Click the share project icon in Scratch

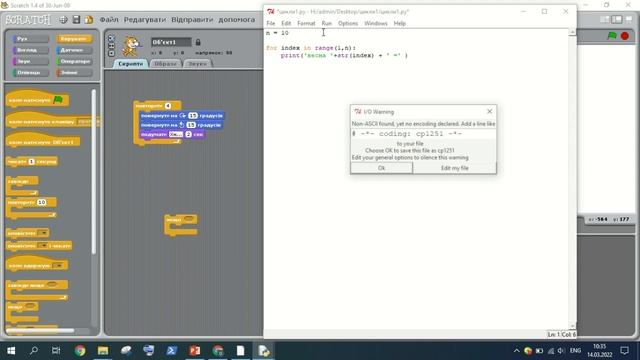(x=89, y=19)
